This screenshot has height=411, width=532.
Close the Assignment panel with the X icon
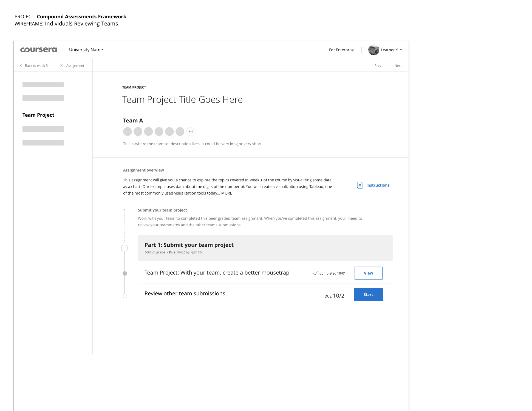click(x=62, y=65)
